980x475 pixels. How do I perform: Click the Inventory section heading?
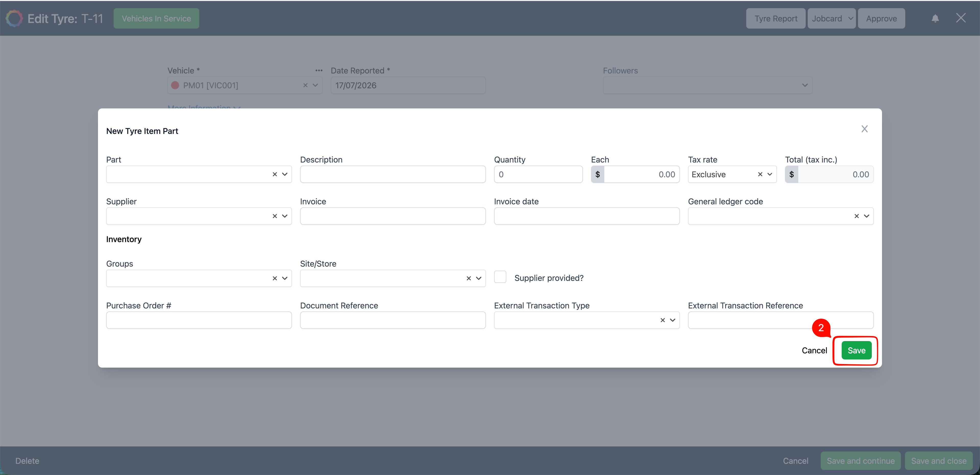(124, 239)
